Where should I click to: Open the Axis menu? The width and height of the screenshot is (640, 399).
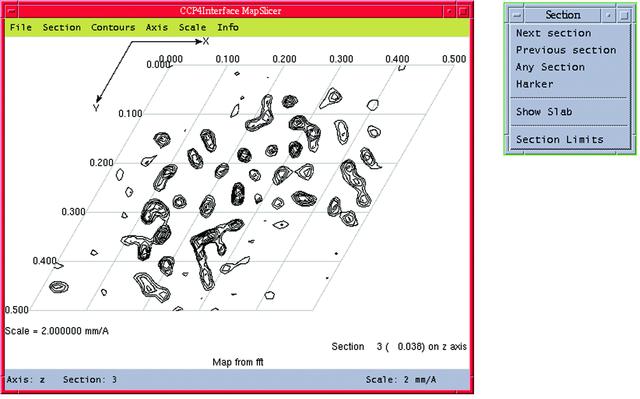click(x=157, y=27)
